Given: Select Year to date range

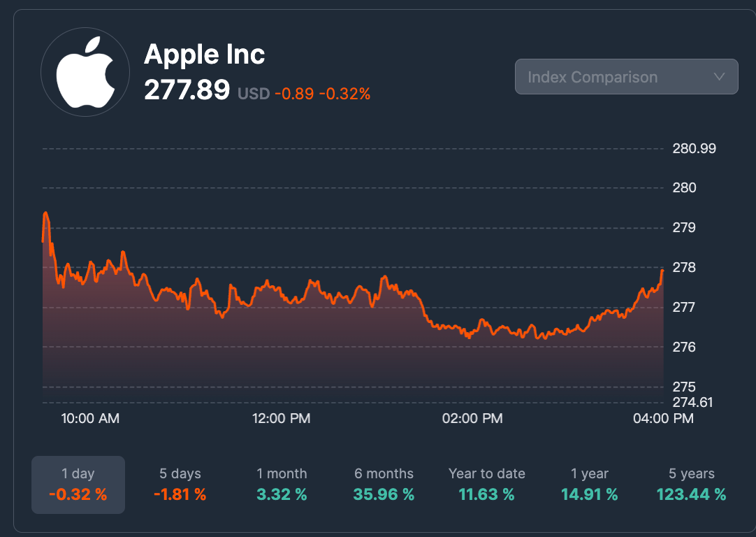Looking at the screenshot, I should [486, 485].
